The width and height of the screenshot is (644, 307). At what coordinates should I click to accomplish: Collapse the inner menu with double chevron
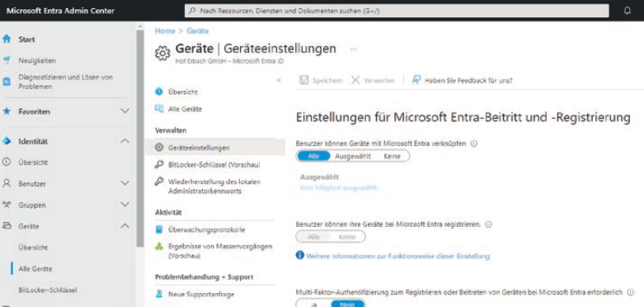pyautogui.click(x=279, y=81)
